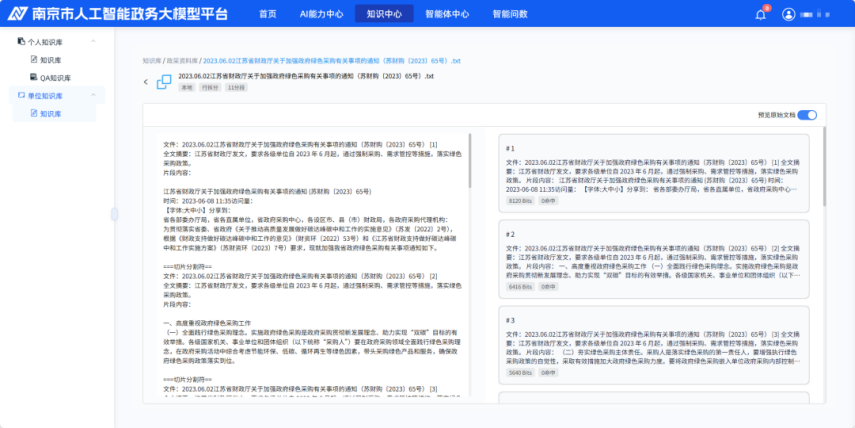The image size is (855, 428).
Task: Click the left document pane scrollbar
Action: (x=470, y=160)
